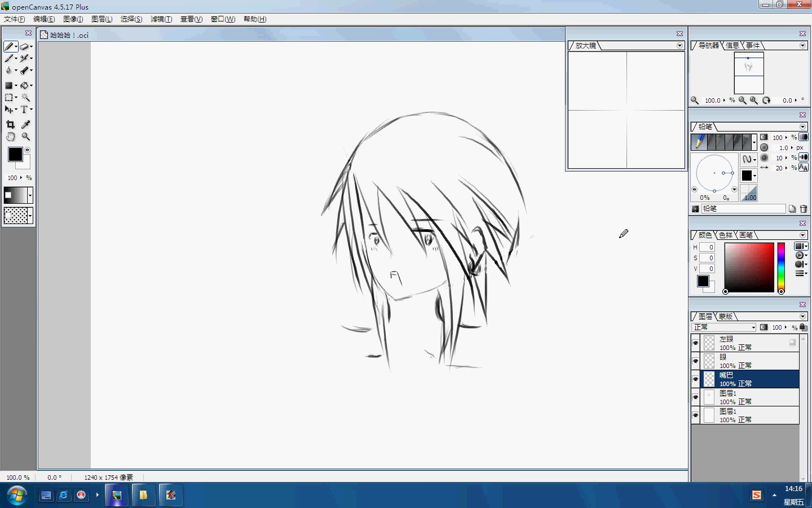
Task: Click the H hue value field
Action: (x=707, y=247)
